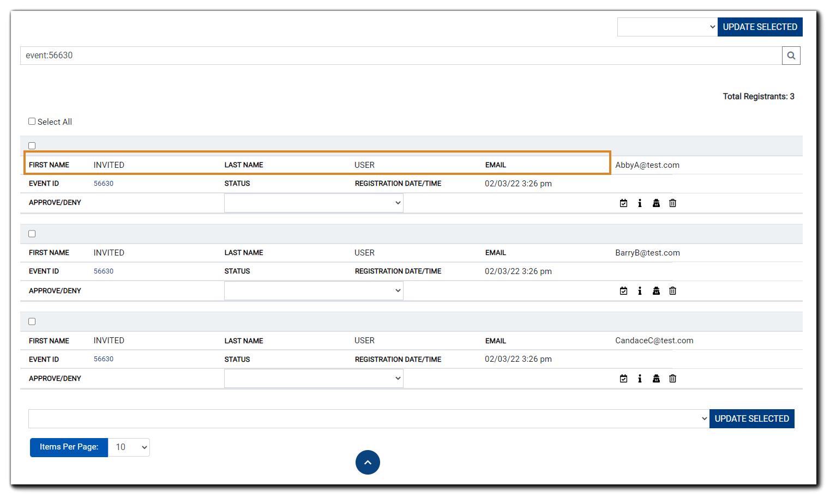
Task: Open Approve/Deny dropdown for BarryB@test.com
Action: 314,290
